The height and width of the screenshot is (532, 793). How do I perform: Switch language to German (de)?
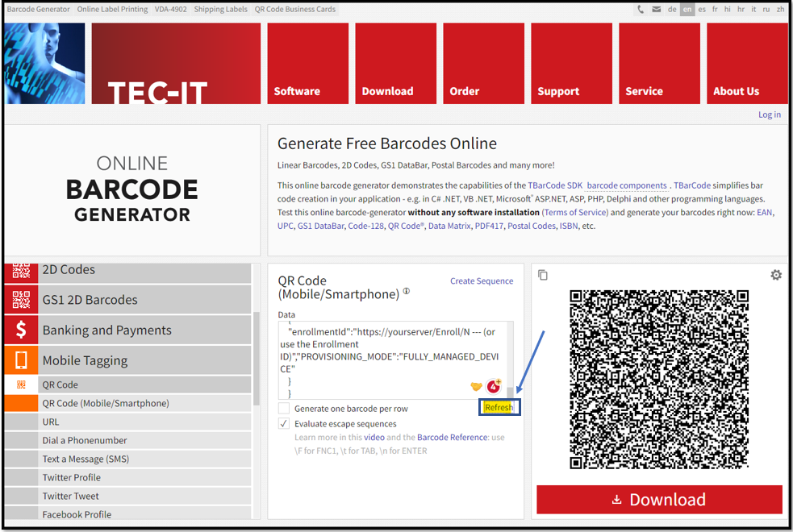pyautogui.click(x=672, y=9)
